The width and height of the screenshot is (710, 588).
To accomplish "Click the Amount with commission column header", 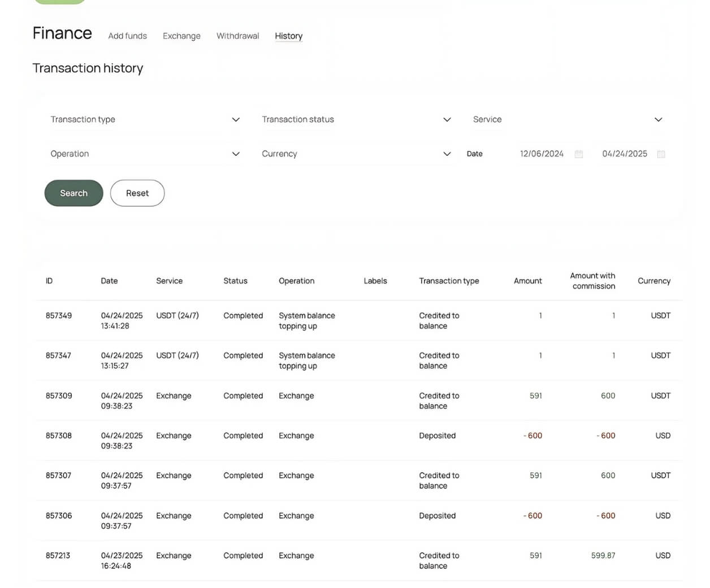I will [x=592, y=281].
